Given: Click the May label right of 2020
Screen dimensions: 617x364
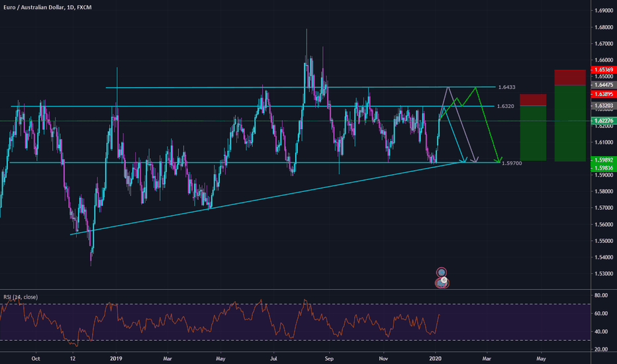Looking at the screenshot, I should pyautogui.click(x=541, y=359).
